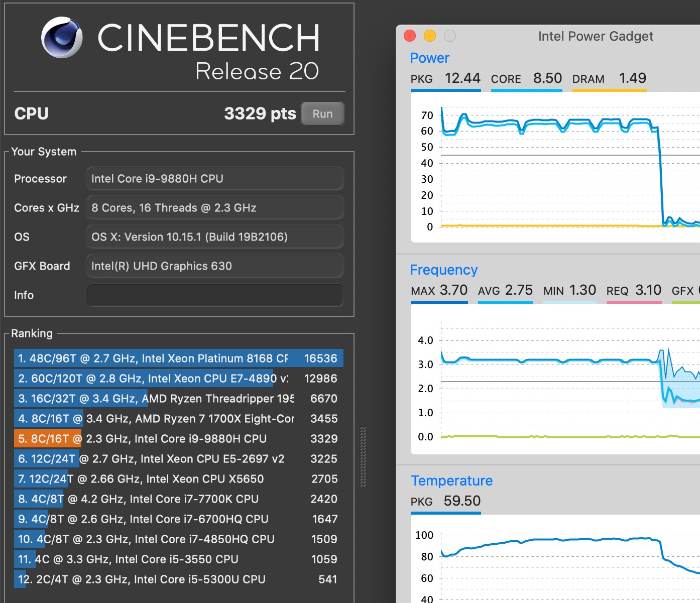Click the CPU score 3329 pts
700x603 pixels.
[x=260, y=113]
